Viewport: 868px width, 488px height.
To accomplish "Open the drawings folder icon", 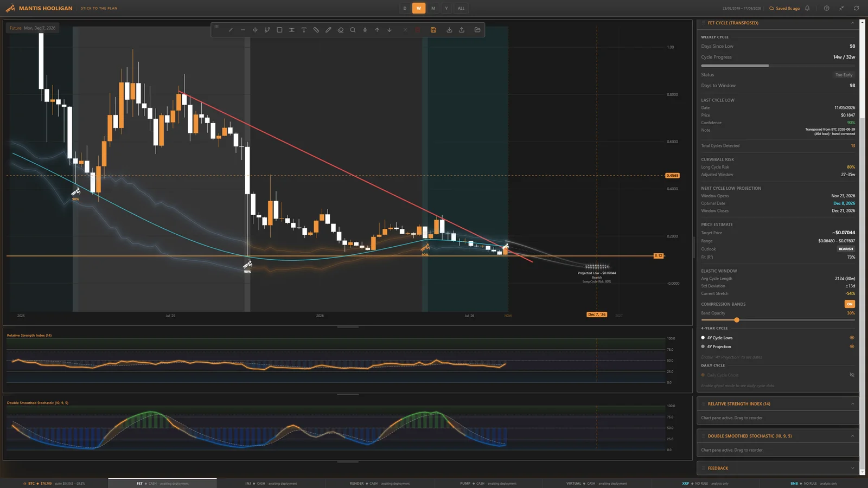I will click(x=477, y=30).
